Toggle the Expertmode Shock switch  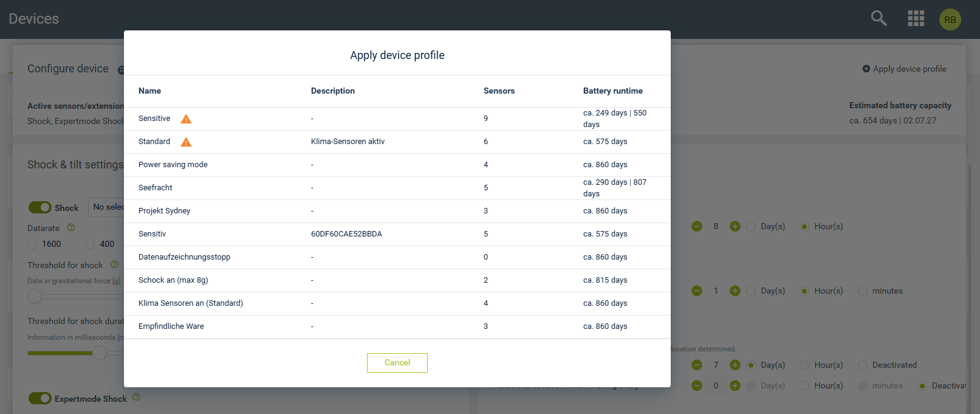(x=40, y=398)
